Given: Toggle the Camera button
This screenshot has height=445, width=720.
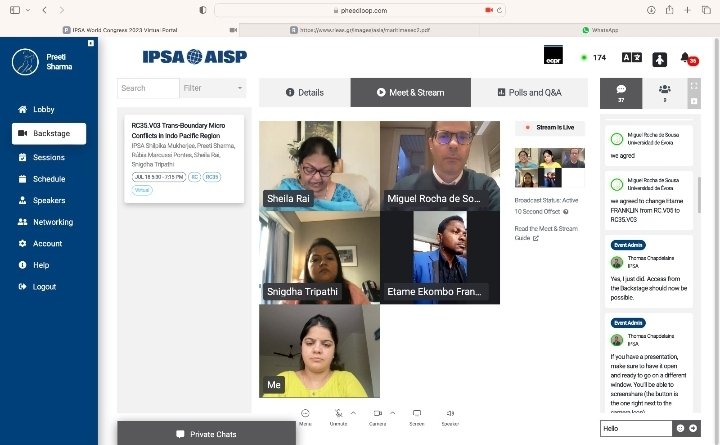Looking at the screenshot, I should (377, 417).
